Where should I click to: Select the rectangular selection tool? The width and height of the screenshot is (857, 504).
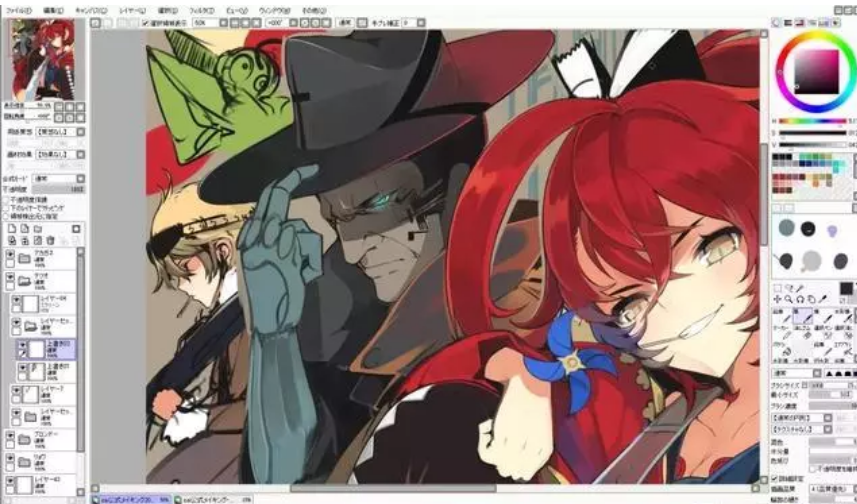[777, 288]
